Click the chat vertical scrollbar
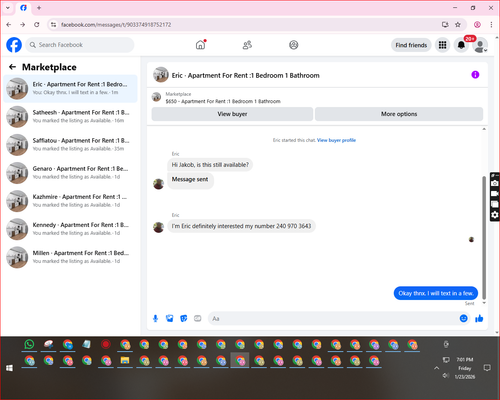Screen dimensions: 500x400 click(x=484, y=237)
